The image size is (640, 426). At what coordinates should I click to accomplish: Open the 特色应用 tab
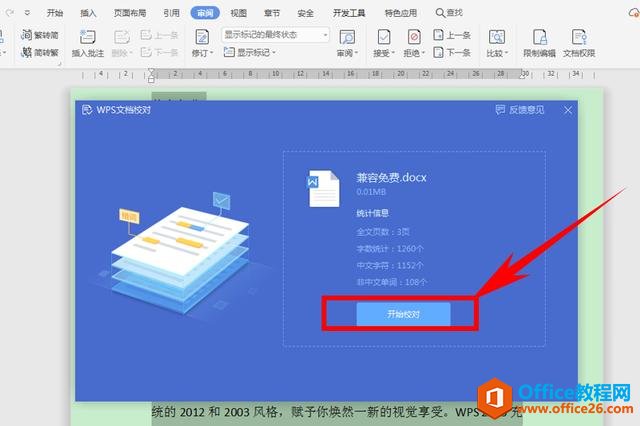coord(400,13)
